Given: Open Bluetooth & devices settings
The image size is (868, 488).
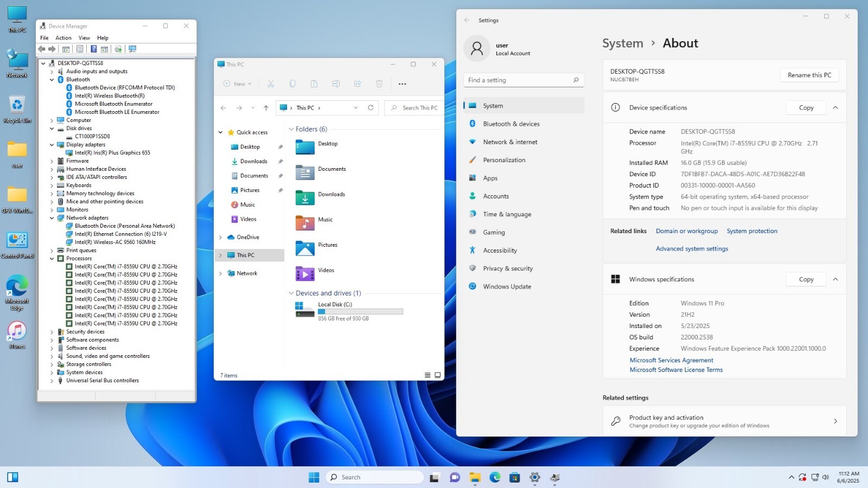Looking at the screenshot, I should (511, 124).
